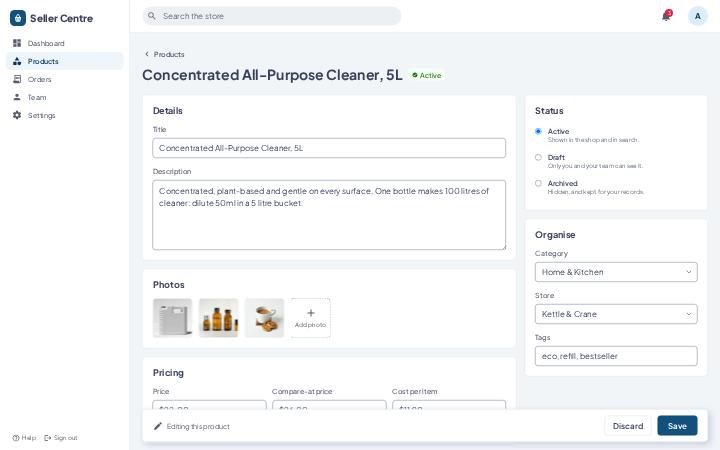This screenshot has height=450, width=720.
Task: Open the account avatar menu
Action: (698, 16)
